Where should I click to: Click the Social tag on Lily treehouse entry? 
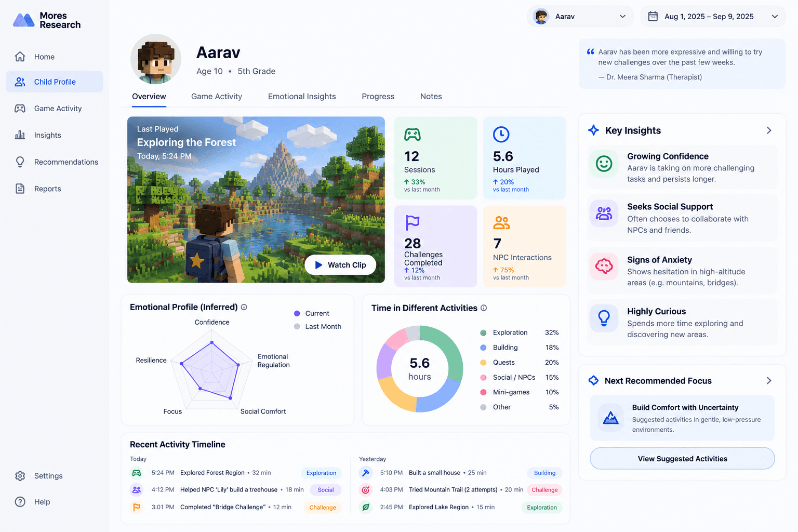tap(326, 490)
